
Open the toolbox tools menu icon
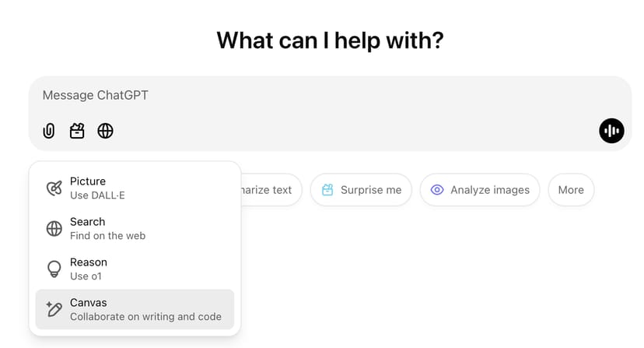click(77, 131)
